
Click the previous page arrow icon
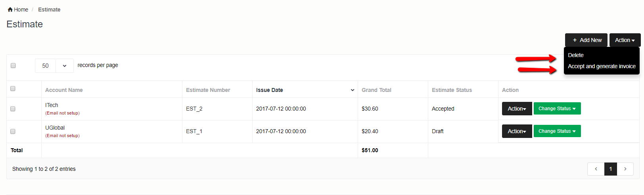pos(596,169)
